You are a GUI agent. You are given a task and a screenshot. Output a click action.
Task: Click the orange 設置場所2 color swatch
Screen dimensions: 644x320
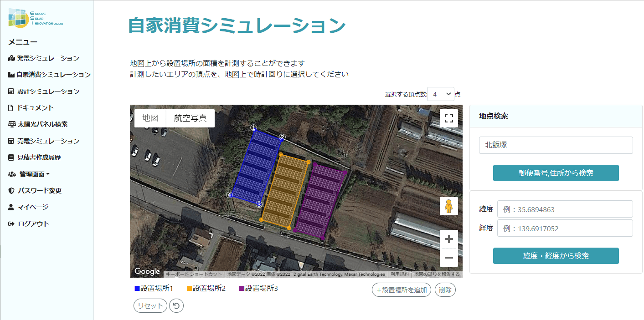[189, 289]
